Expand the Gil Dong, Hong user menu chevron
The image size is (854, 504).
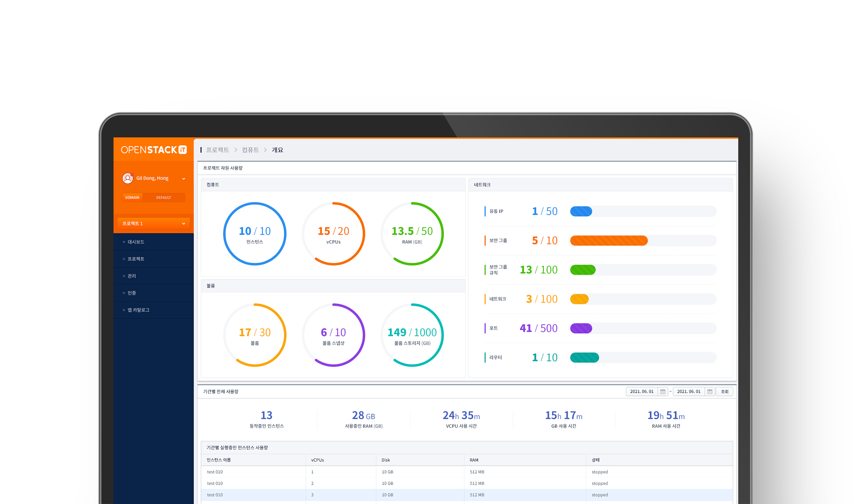coord(183,179)
